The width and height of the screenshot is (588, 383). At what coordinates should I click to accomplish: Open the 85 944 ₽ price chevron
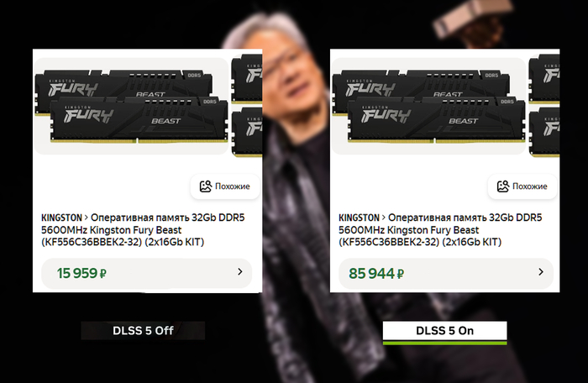(x=541, y=271)
